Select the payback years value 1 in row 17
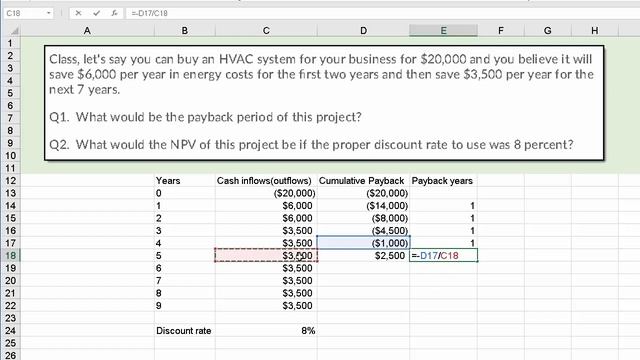This screenshot has width=640, height=360. point(443,243)
